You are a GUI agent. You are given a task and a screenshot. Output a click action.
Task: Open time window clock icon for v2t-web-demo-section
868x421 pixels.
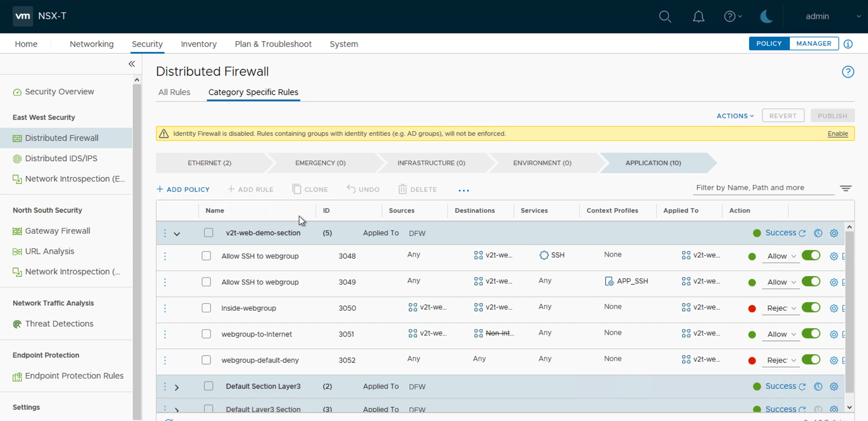[818, 233]
